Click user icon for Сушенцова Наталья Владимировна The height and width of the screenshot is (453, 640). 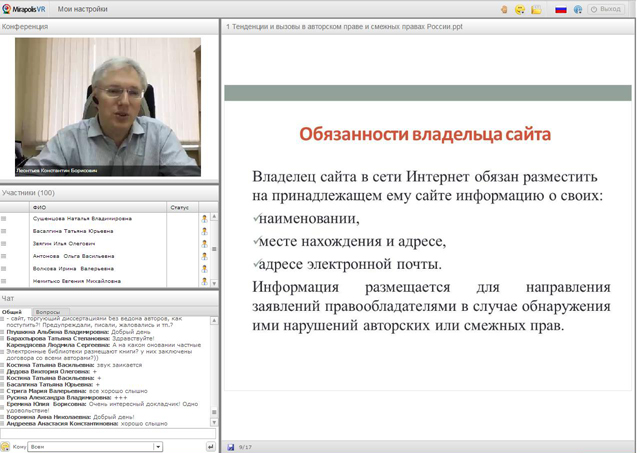pos(204,219)
